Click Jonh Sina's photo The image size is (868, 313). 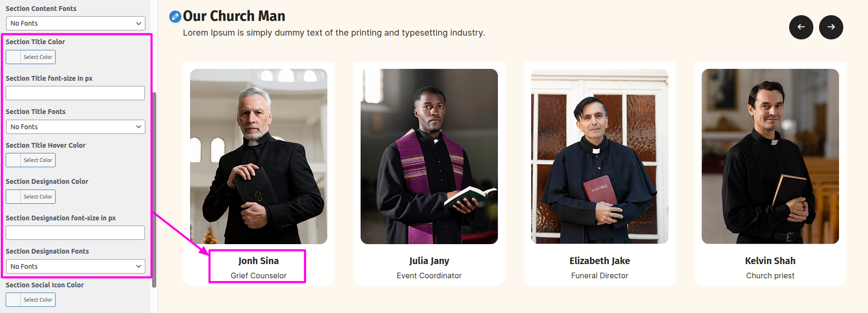(x=258, y=156)
